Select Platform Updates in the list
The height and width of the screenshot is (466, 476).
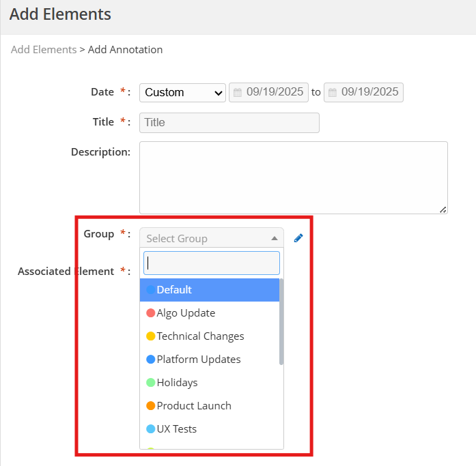198,360
